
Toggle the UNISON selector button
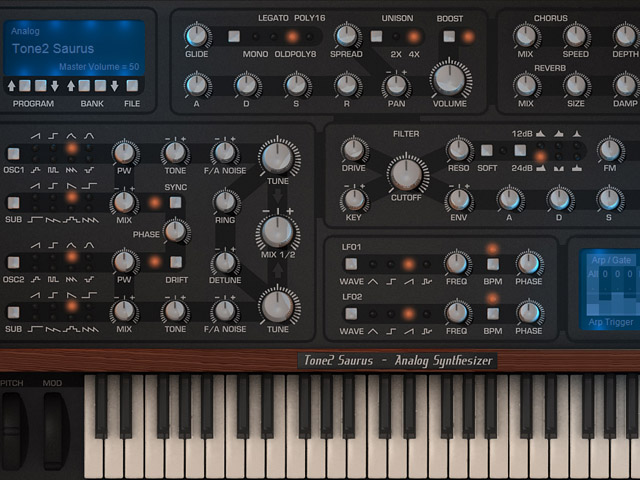[x=376, y=36]
